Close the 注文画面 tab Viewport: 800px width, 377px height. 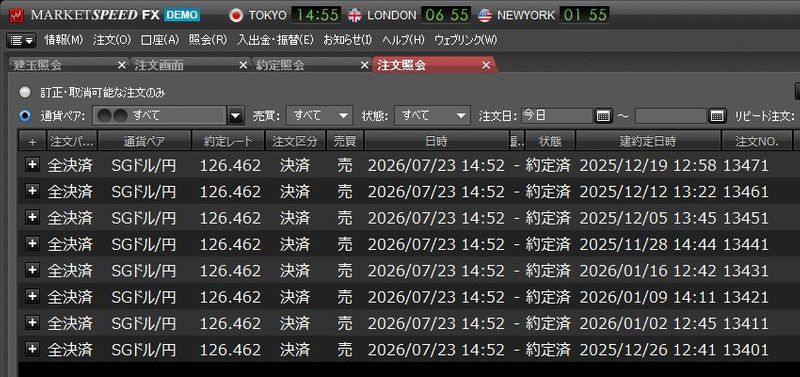pyautogui.click(x=243, y=65)
